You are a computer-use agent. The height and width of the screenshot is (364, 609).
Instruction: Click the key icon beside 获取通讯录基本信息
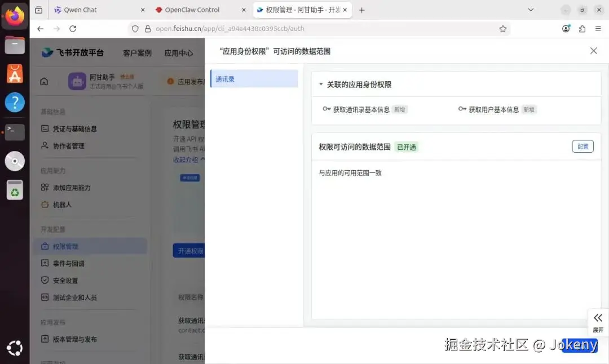326,109
